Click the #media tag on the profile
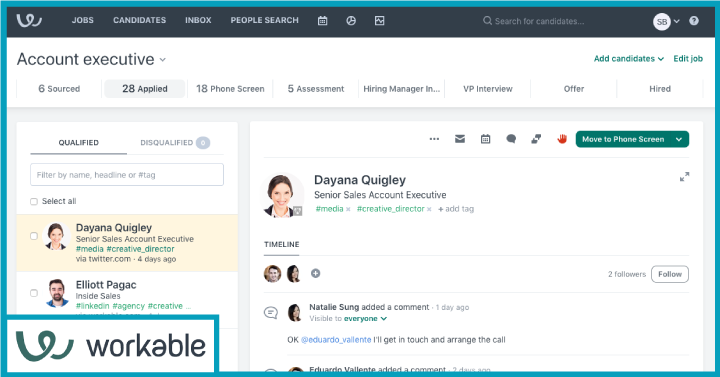This screenshot has width=720, height=377. click(329, 209)
